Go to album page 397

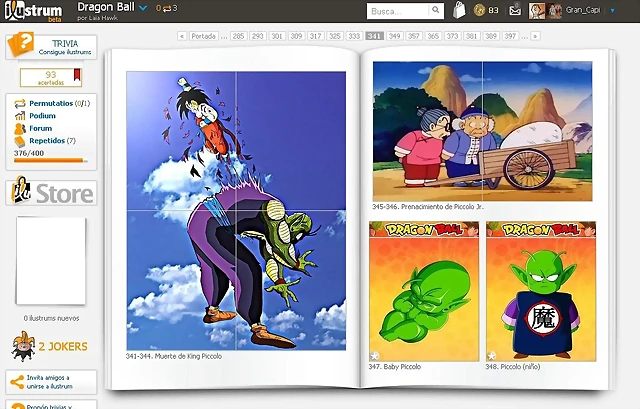pos(510,36)
